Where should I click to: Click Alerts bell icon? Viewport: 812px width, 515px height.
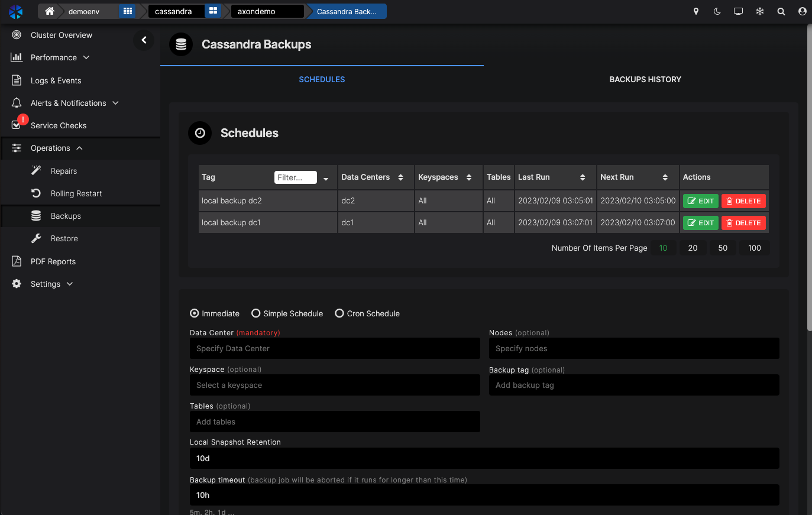[x=17, y=103]
